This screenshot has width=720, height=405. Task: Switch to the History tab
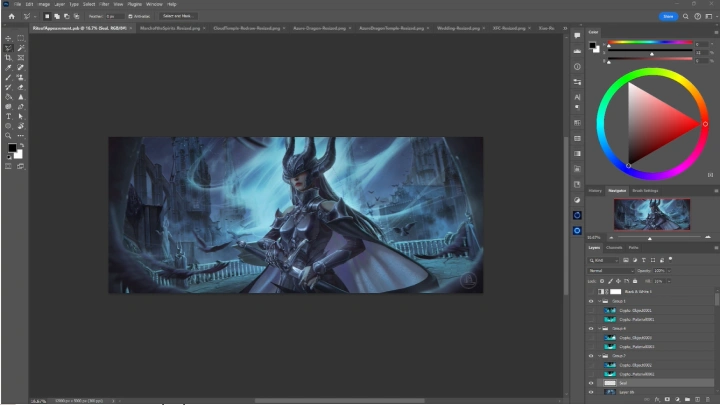click(x=595, y=191)
